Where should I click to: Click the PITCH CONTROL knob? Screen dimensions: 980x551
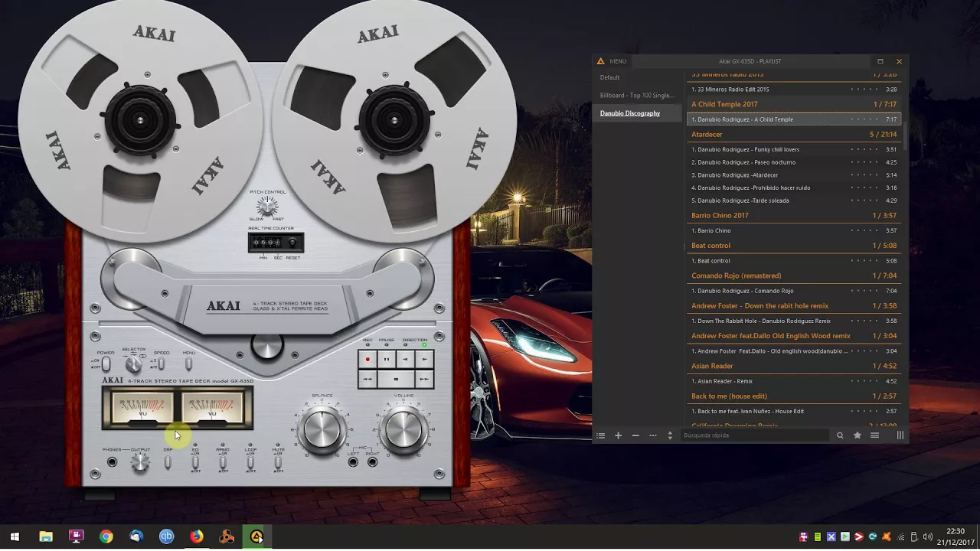click(266, 207)
